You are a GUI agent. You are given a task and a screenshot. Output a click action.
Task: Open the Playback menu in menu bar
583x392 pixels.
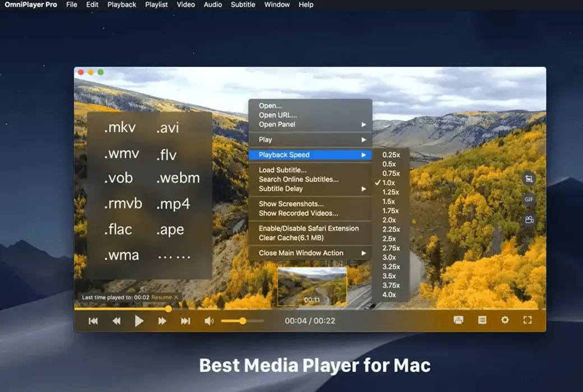(x=122, y=4)
